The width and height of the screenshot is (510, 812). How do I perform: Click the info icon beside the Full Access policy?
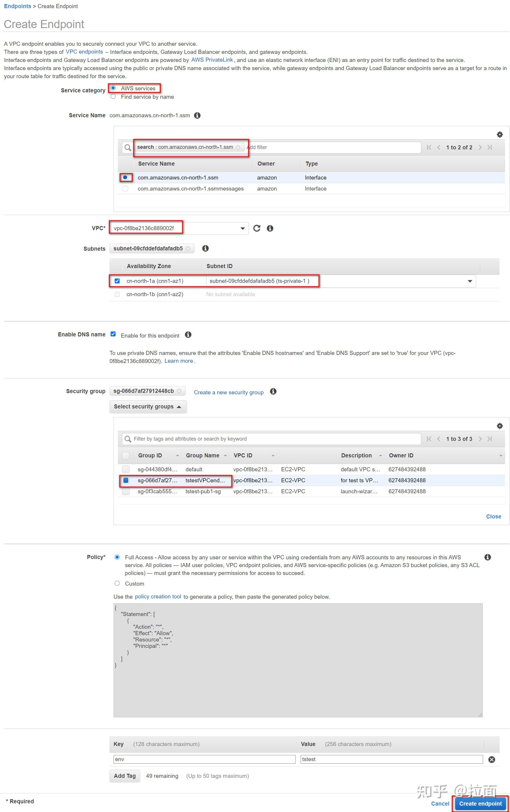pos(487,557)
